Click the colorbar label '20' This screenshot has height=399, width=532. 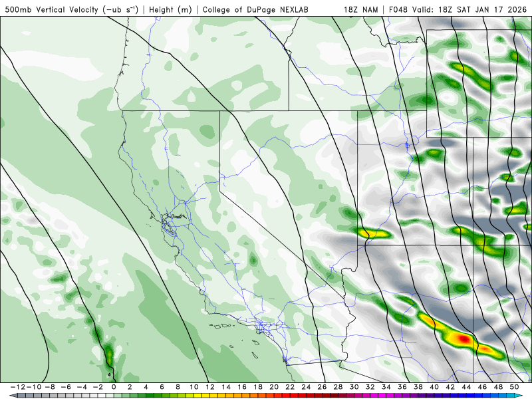tap(274, 387)
